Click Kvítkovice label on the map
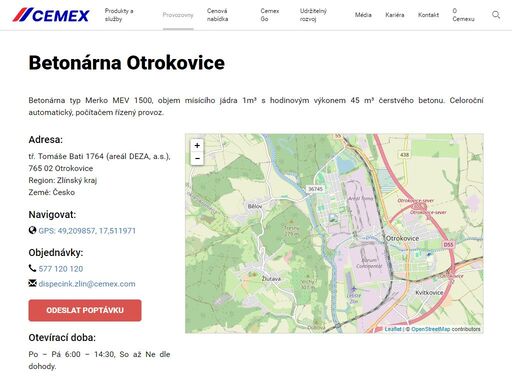Viewport: 512px width, 384px height. pos(429,293)
